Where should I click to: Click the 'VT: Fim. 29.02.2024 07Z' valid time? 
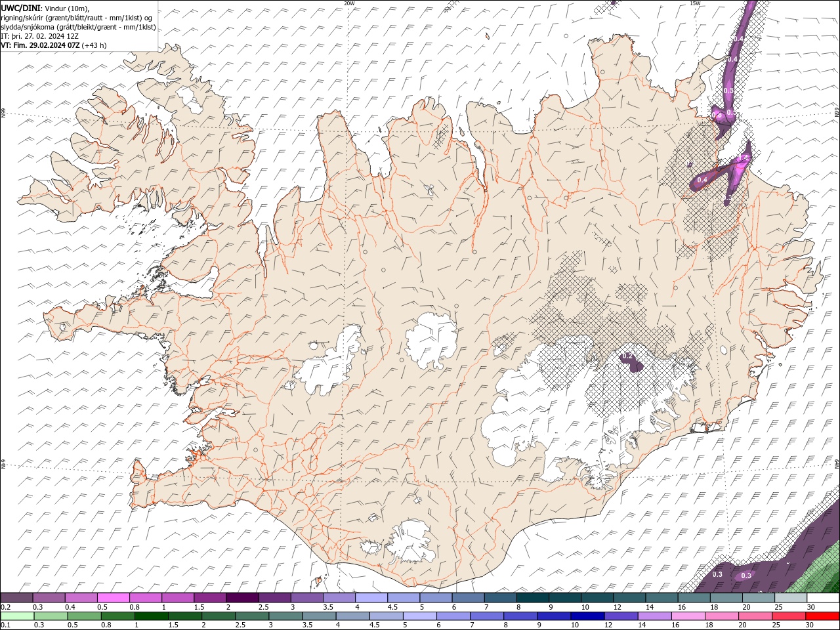click(40, 45)
